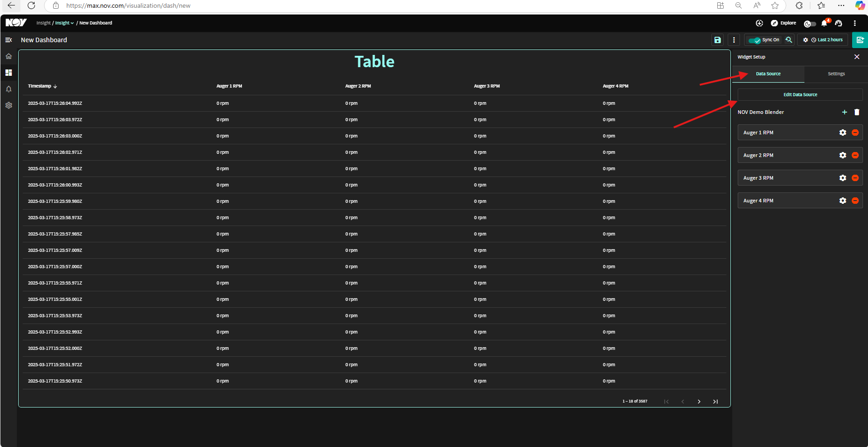This screenshot has width=868, height=447.
Task: Add page to browser favorites star
Action: tap(775, 5)
